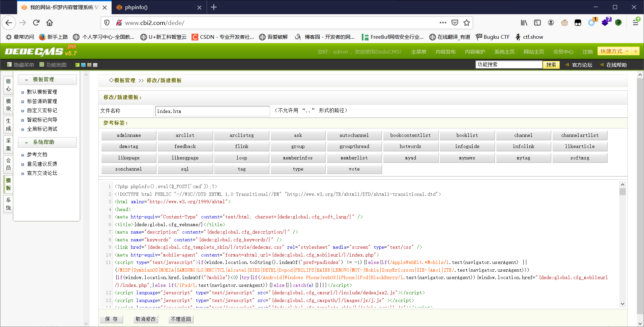Image resolution: width=644 pixels, height=327 pixels.
Task: Open the green globe extension icon
Action: coord(618,23)
